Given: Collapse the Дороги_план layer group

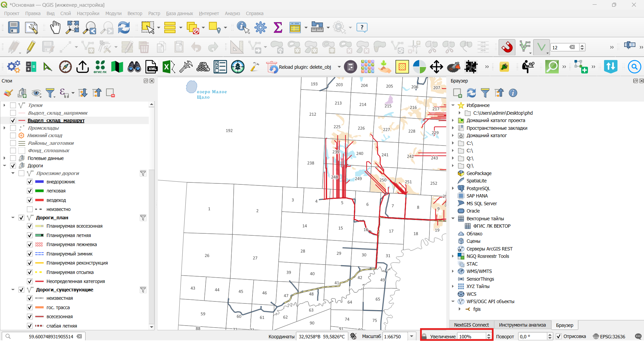Looking at the screenshot, I should (x=13, y=218).
